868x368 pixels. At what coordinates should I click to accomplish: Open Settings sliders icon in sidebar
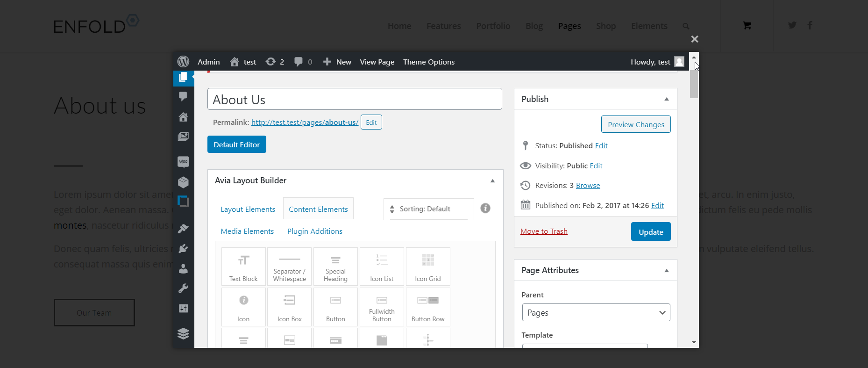click(183, 308)
